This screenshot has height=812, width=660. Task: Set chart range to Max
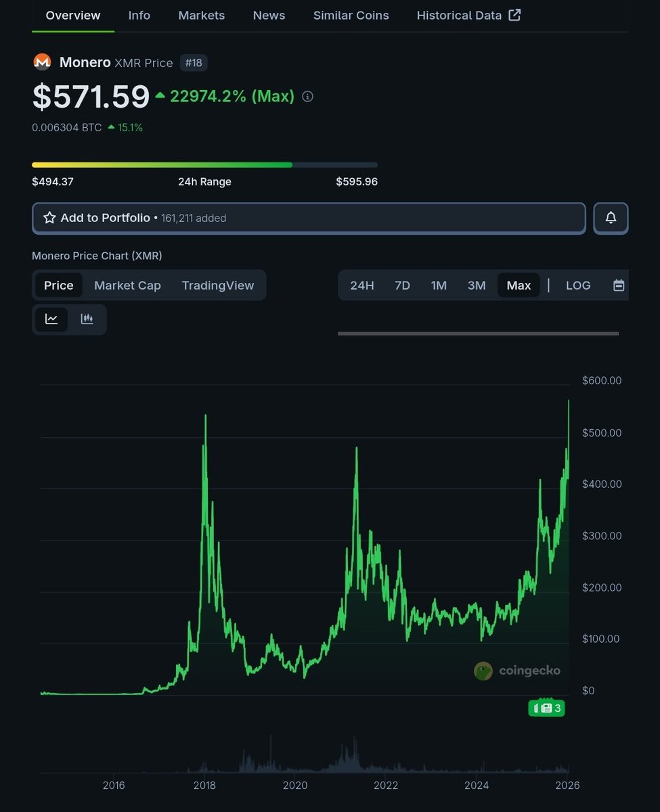519,286
